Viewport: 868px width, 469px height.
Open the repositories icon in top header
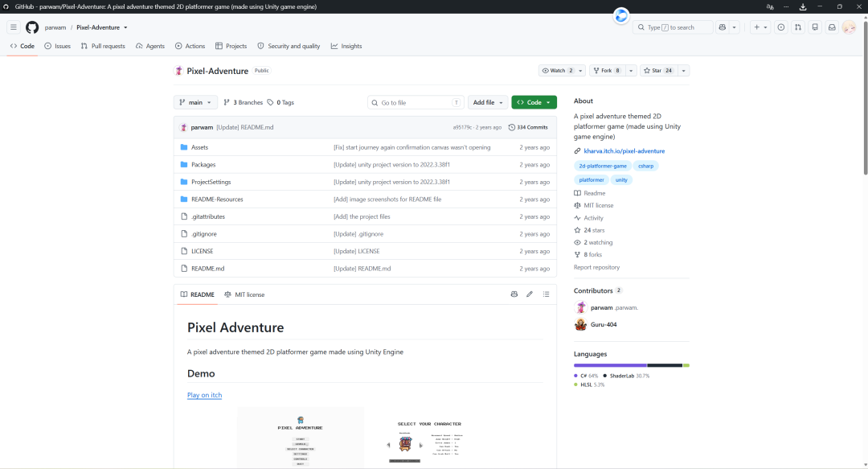click(x=816, y=27)
